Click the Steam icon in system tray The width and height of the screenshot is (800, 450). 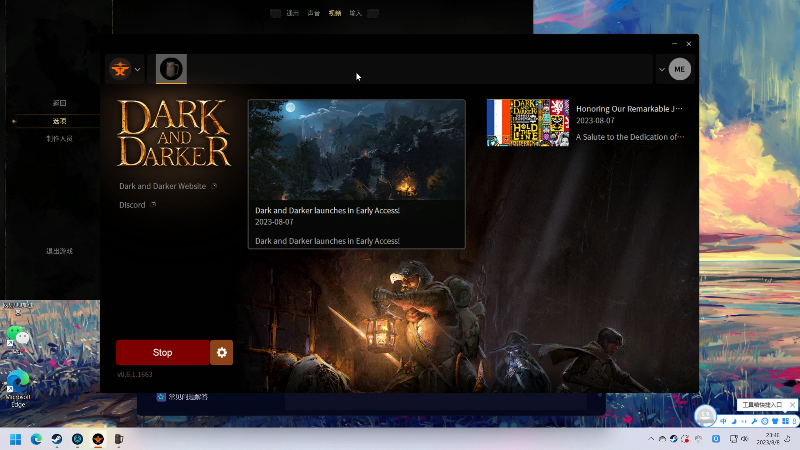pos(673,439)
